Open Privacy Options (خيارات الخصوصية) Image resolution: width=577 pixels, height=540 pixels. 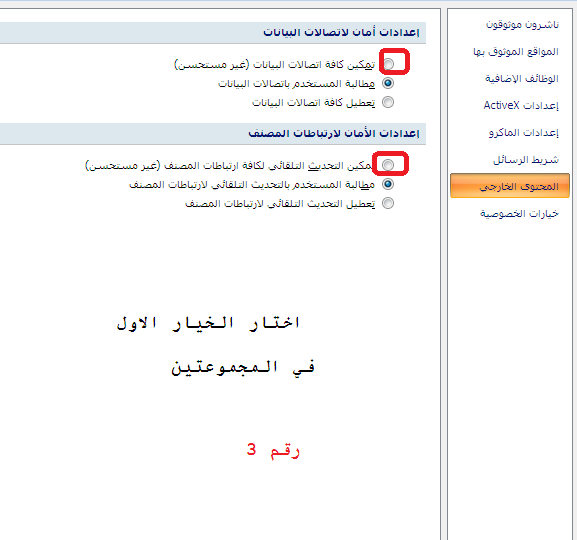[519, 213]
